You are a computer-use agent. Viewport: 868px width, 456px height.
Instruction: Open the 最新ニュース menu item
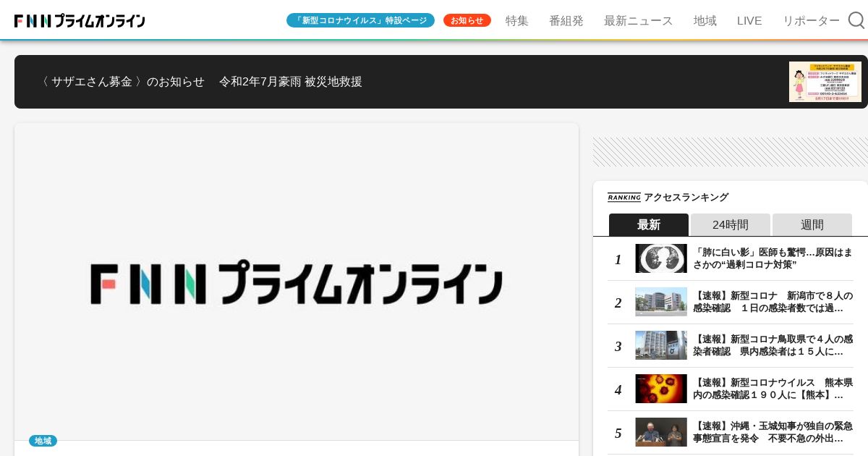(639, 21)
